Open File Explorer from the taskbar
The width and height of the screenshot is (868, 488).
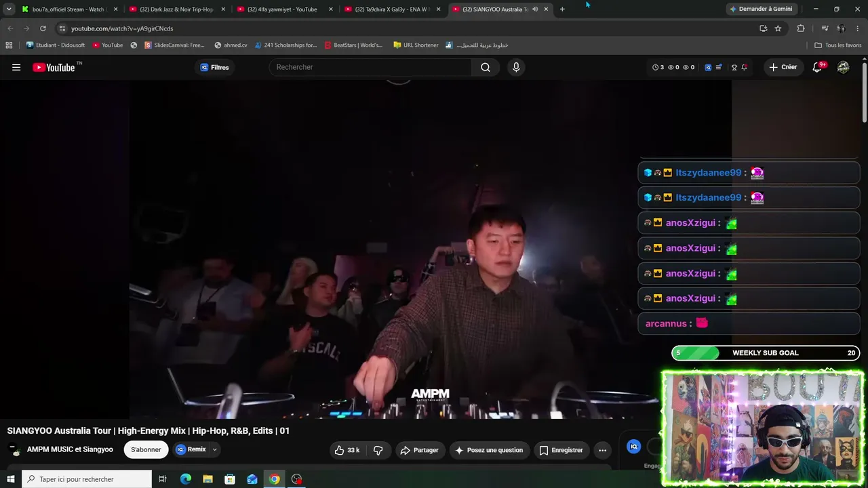coord(208,479)
